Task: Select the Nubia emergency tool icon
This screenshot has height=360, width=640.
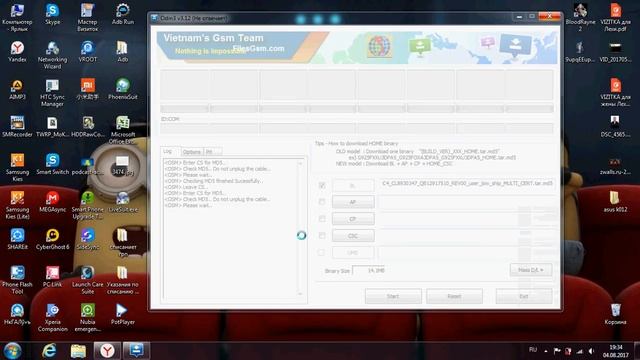Action: (x=87, y=318)
